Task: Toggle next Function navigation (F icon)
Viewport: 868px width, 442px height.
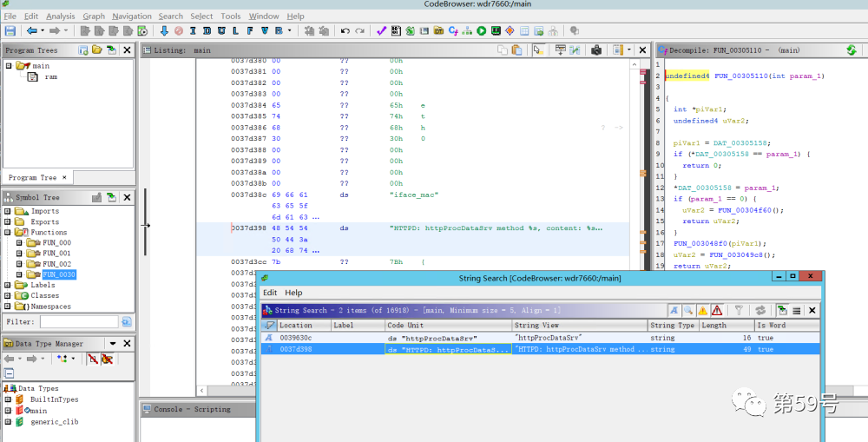Action: 250,31
